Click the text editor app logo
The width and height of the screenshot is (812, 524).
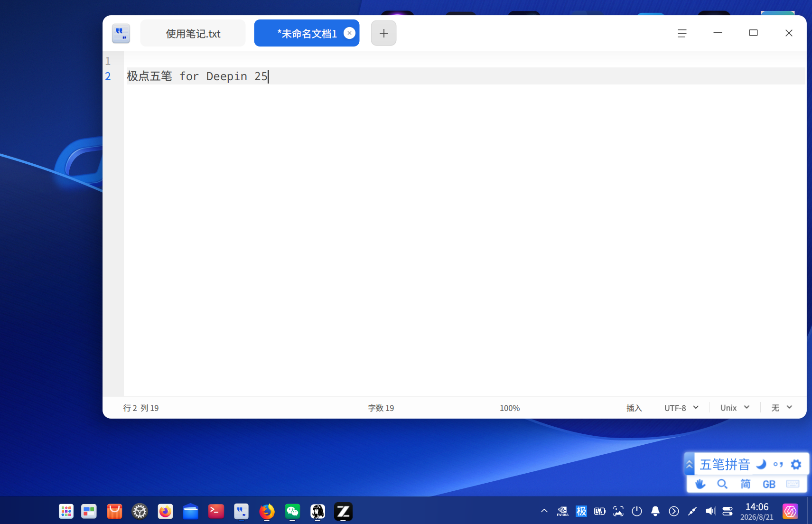pyautogui.click(x=121, y=34)
